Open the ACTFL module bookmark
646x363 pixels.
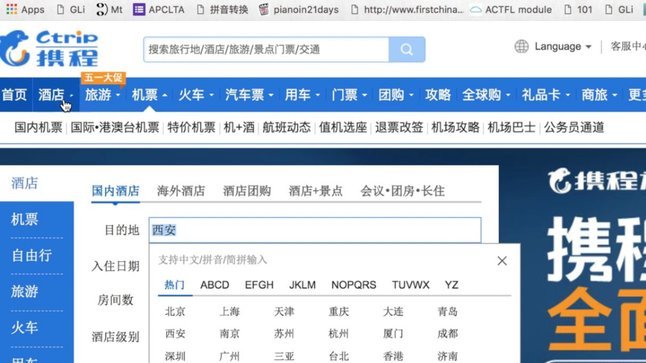[x=511, y=9]
